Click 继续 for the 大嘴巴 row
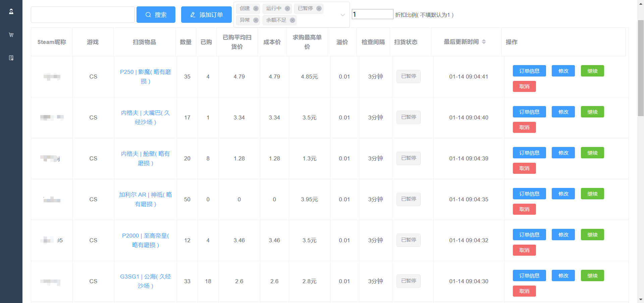 coord(592,112)
